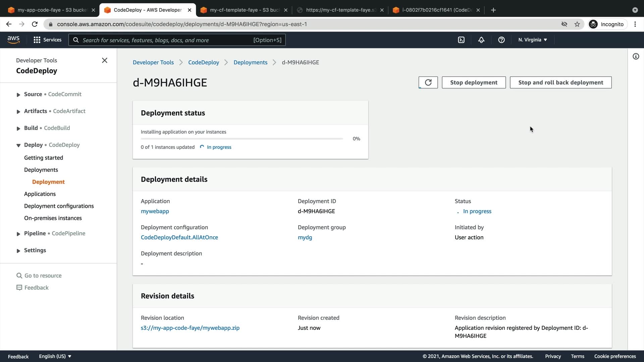Image resolution: width=644 pixels, height=362 pixels.
Task: Click the refresh deployment icon button
Action: pos(428,82)
